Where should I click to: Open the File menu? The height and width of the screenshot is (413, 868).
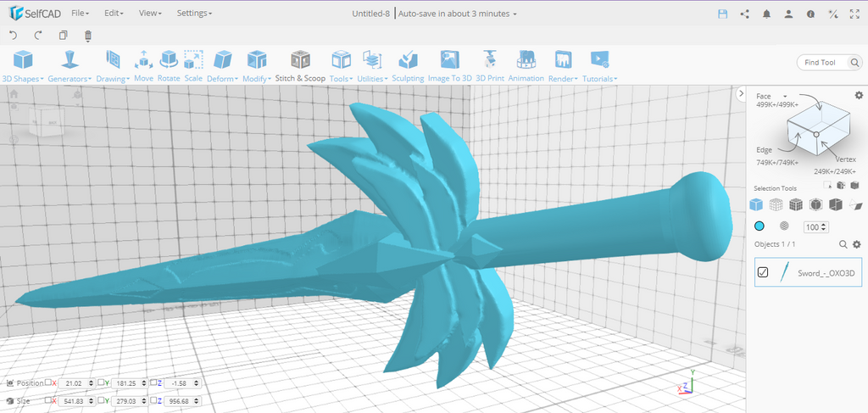pyautogui.click(x=81, y=14)
